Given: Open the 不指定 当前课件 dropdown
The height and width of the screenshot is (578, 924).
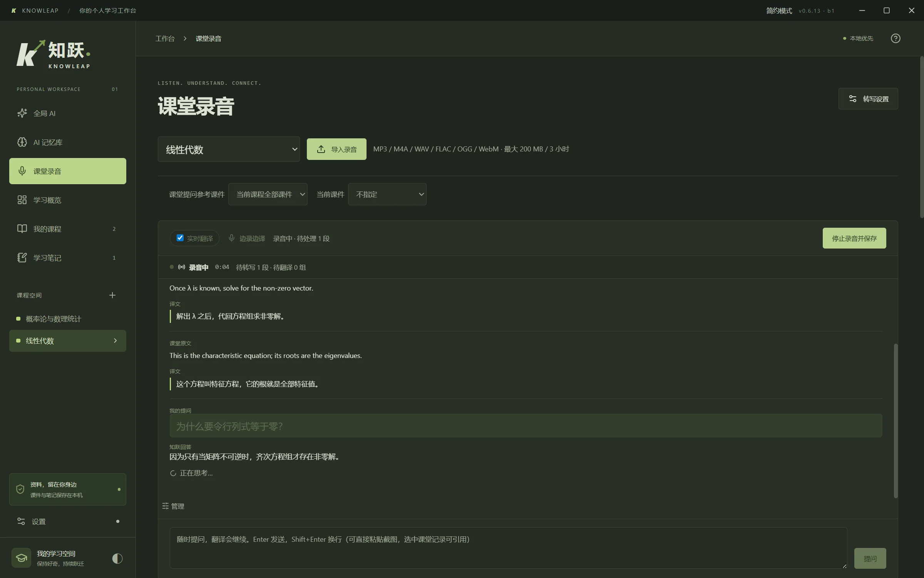Looking at the screenshot, I should (387, 194).
